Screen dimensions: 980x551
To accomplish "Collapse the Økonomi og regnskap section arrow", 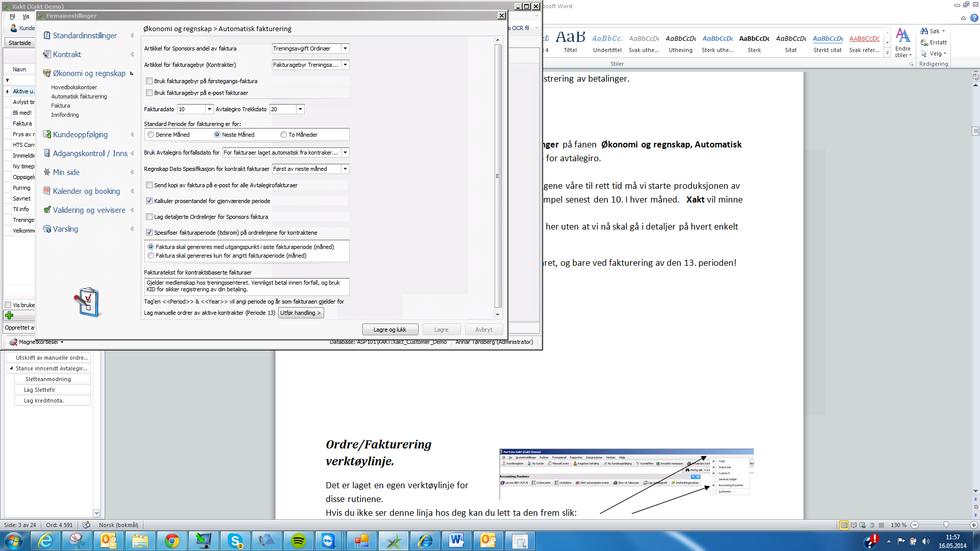I will click(132, 73).
